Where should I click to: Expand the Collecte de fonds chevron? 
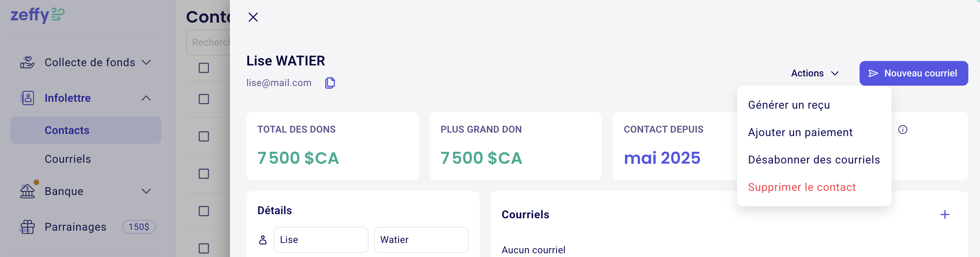146,62
